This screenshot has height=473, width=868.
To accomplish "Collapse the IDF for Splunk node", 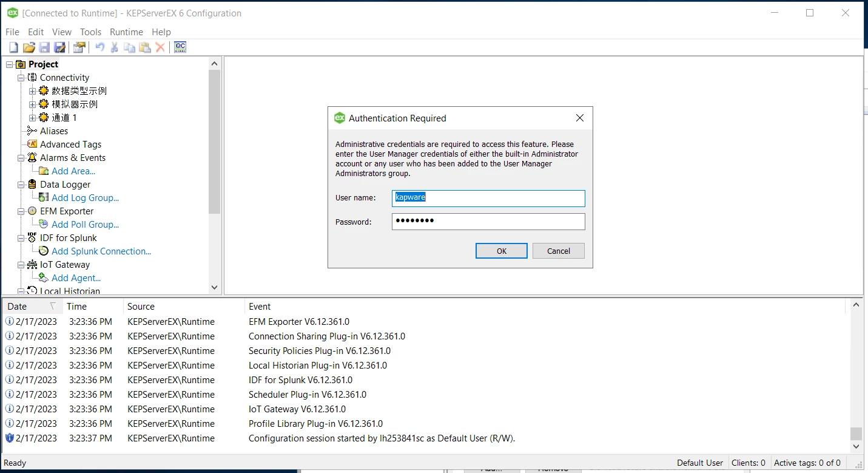I will click(21, 238).
